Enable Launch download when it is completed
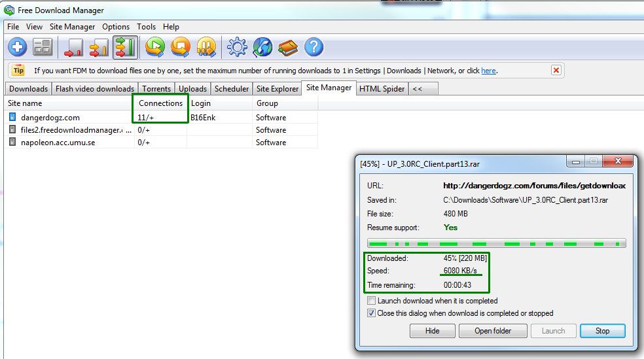644x359 pixels. [x=371, y=301]
